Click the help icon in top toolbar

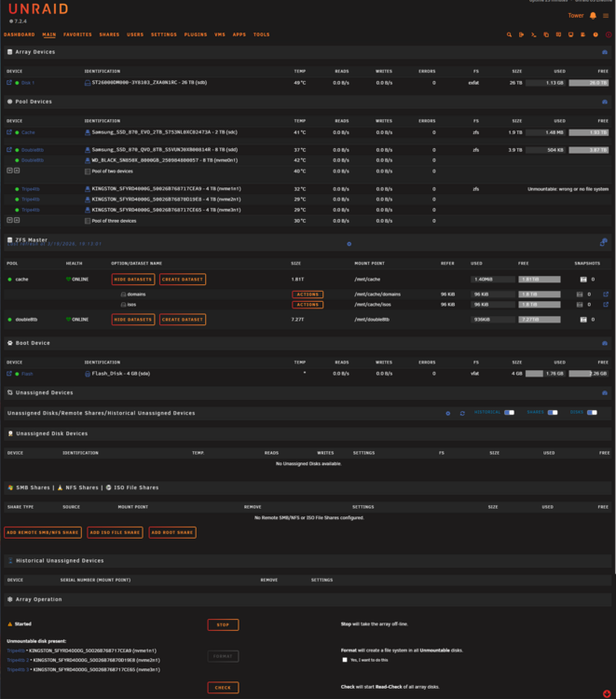tap(595, 34)
